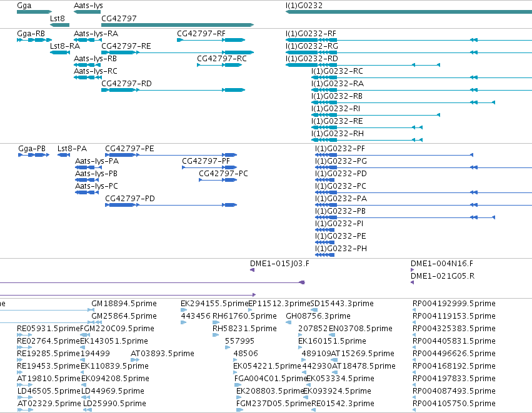The height and width of the screenshot is (413, 532).
Task: Select protein CG42797-PE label
Action: pyautogui.click(x=129, y=149)
